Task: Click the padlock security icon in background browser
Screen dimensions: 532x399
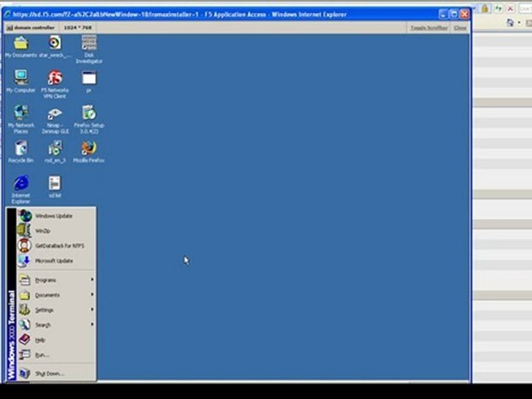Action: click(x=485, y=8)
